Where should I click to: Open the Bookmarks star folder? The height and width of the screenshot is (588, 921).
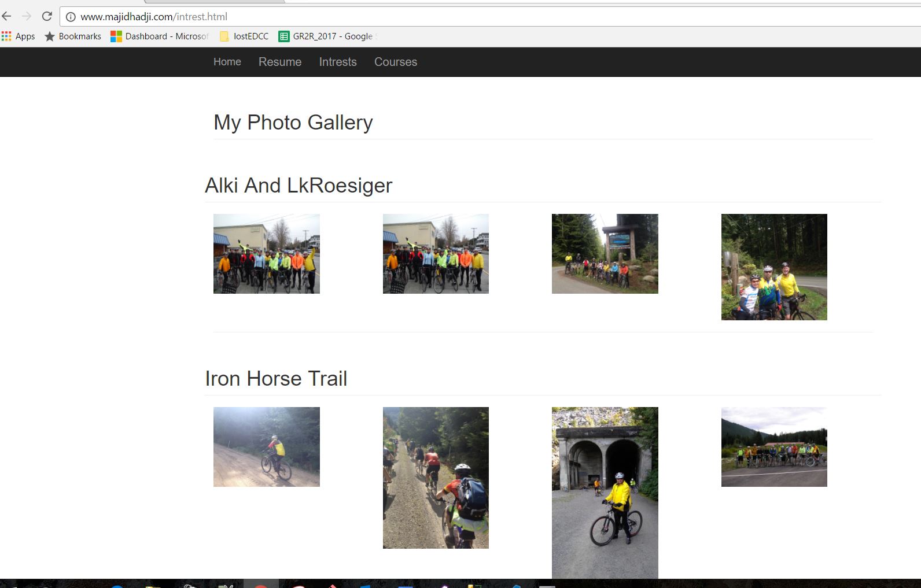[x=73, y=36]
